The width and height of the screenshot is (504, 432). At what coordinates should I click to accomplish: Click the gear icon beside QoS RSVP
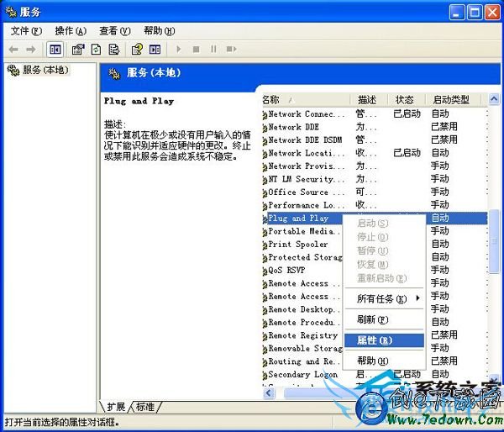(265, 271)
